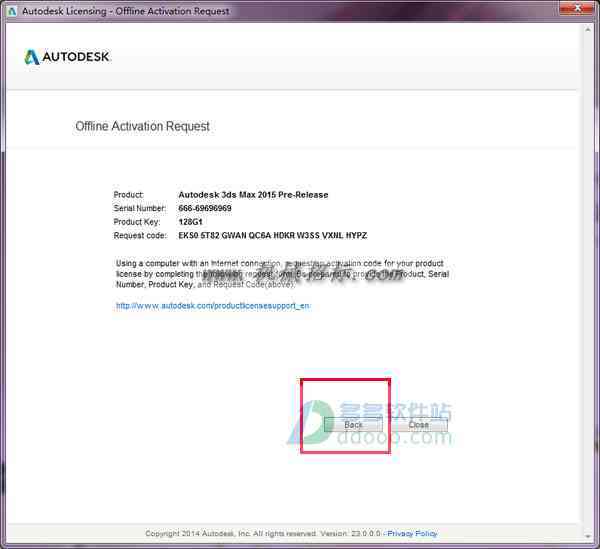Click the Autodesk logo mark in the header
Image resolution: width=600 pixels, height=549 pixels.
pos(32,57)
